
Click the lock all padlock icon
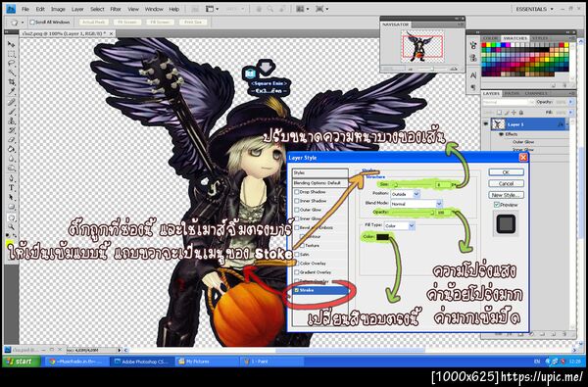point(521,112)
